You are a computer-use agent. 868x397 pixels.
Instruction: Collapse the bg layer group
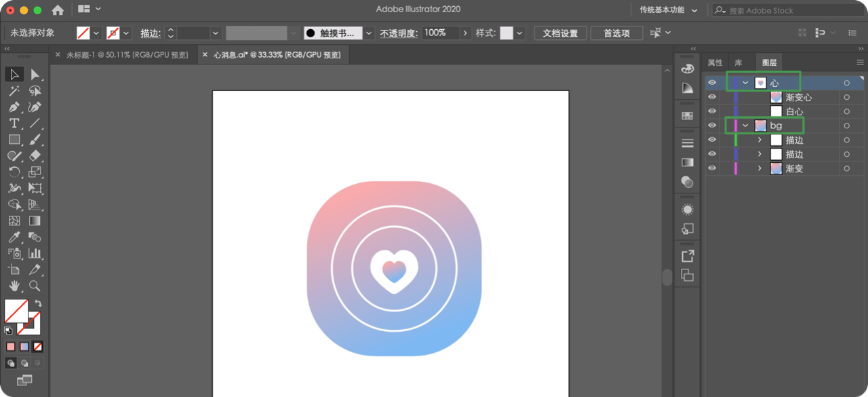[x=745, y=126]
